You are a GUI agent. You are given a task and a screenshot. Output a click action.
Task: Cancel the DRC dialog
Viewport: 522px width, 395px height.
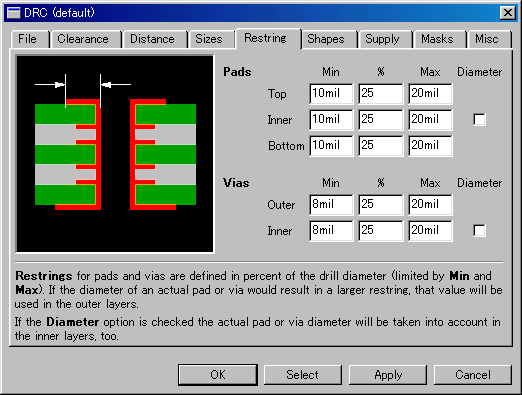[473, 375]
